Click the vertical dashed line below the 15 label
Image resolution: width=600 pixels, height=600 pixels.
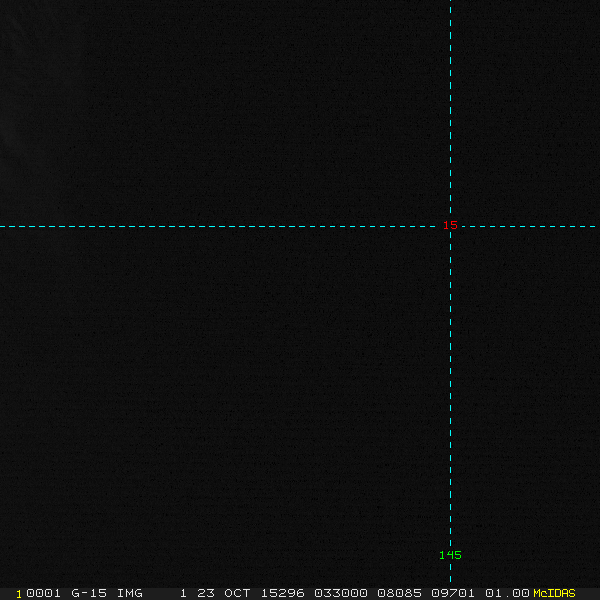click(x=450, y=383)
